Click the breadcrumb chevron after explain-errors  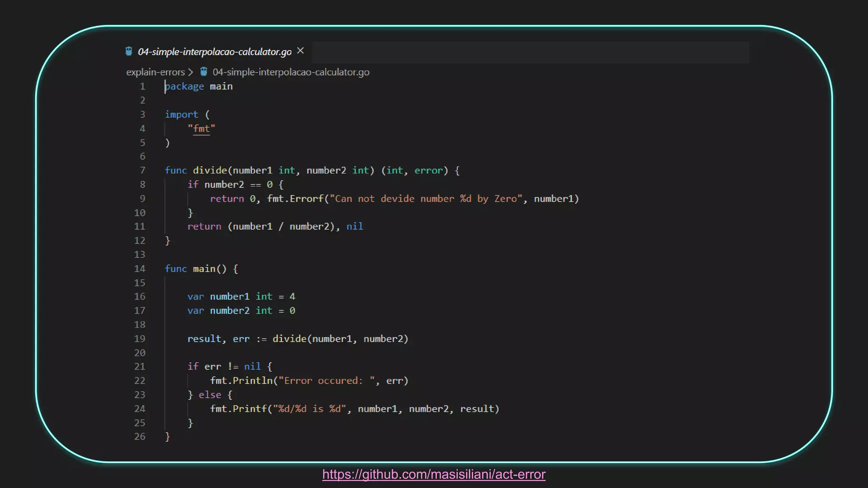pos(191,72)
